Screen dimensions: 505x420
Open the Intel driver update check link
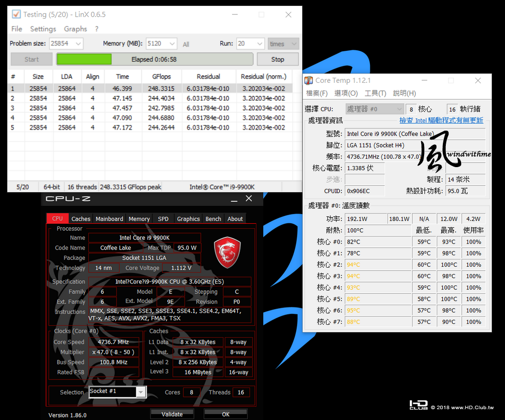(x=441, y=120)
